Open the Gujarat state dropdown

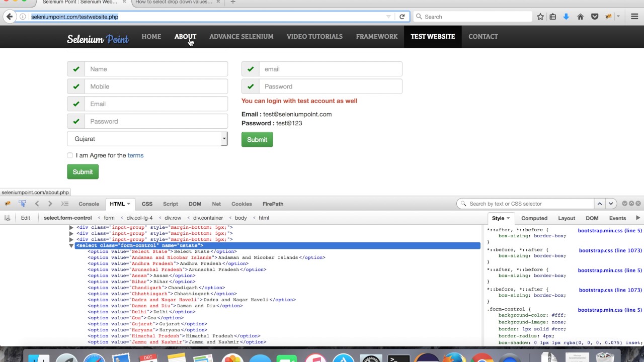click(147, 139)
